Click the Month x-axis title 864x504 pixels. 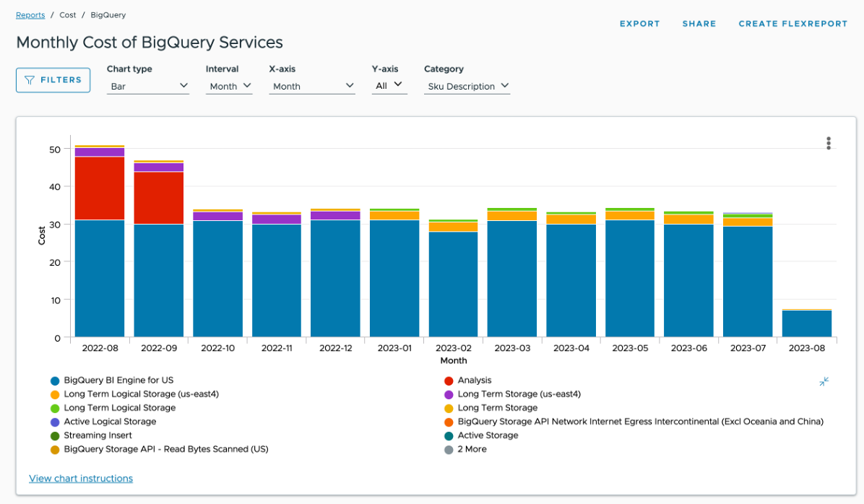454,361
